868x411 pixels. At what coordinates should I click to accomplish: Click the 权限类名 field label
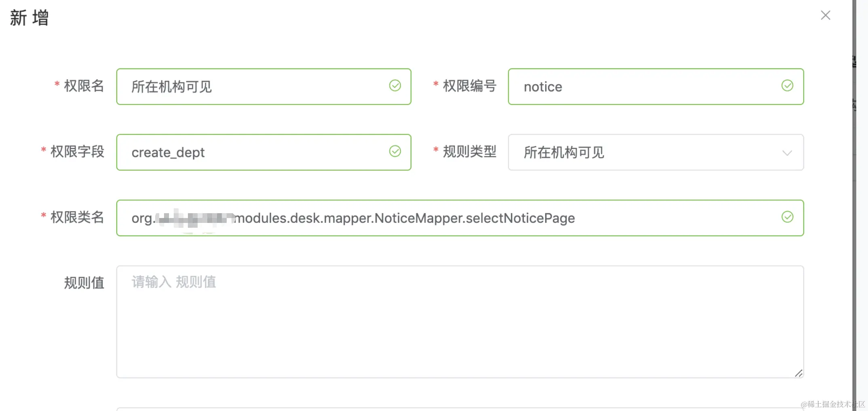coord(77,217)
